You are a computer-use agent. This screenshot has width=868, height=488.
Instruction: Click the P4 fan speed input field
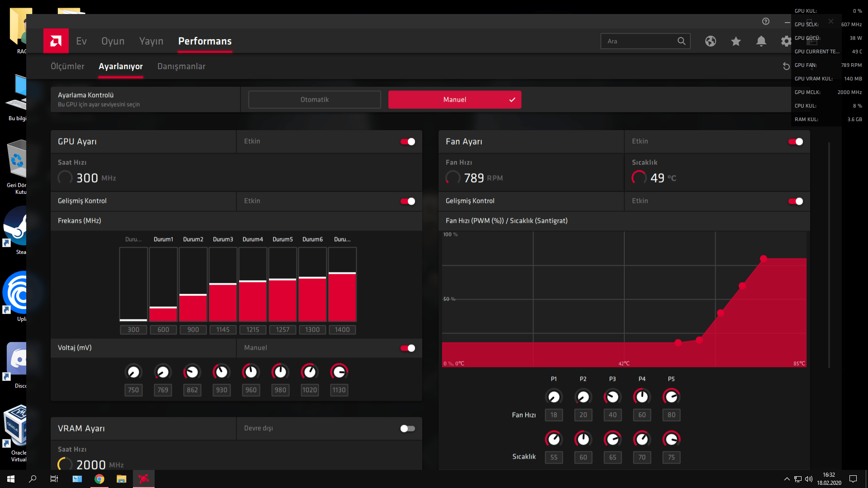click(642, 415)
